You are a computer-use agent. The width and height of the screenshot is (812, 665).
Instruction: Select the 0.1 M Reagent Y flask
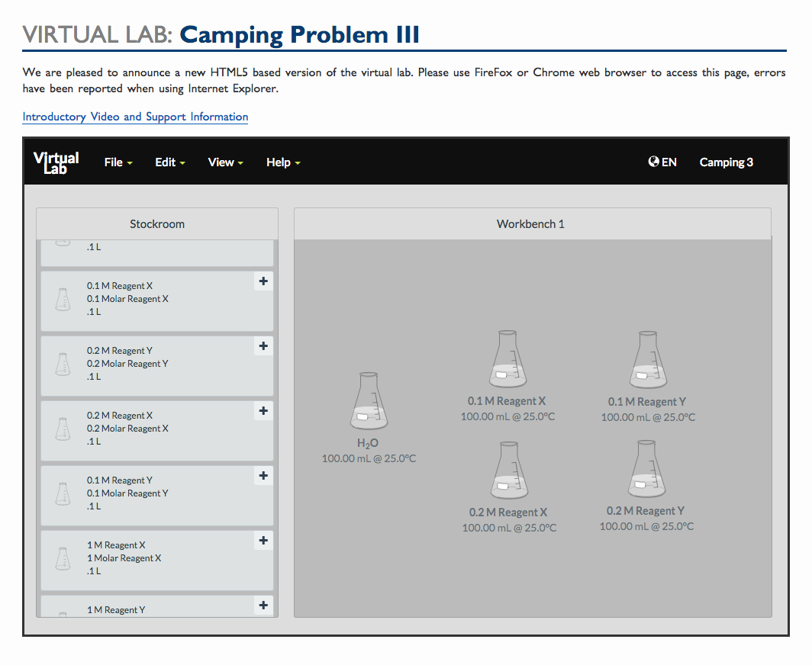tap(647, 358)
